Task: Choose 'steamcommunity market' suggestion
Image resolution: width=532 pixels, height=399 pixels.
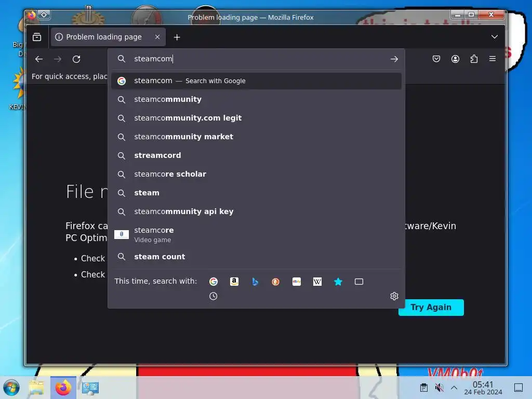Action: [256, 137]
